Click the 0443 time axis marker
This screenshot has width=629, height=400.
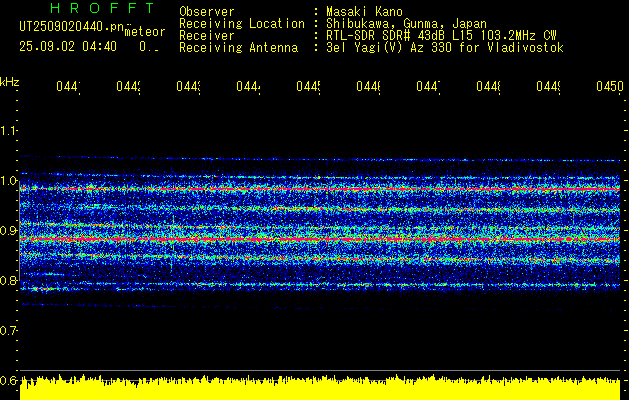189,87
